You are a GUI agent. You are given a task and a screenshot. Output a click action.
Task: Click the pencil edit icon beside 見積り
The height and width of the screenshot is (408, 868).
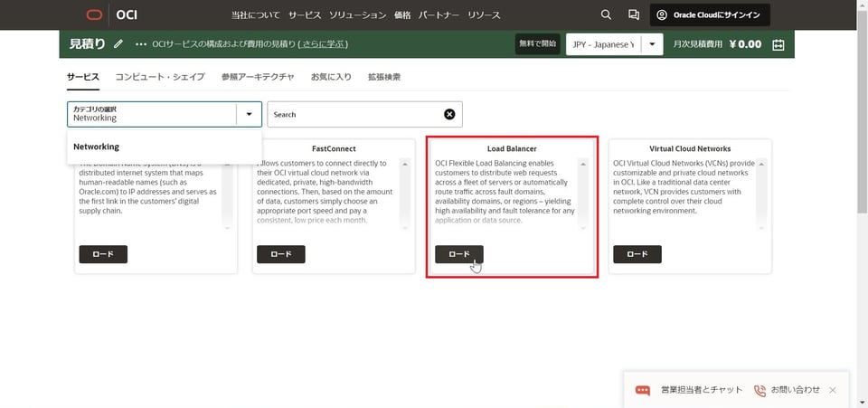point(118,44)
